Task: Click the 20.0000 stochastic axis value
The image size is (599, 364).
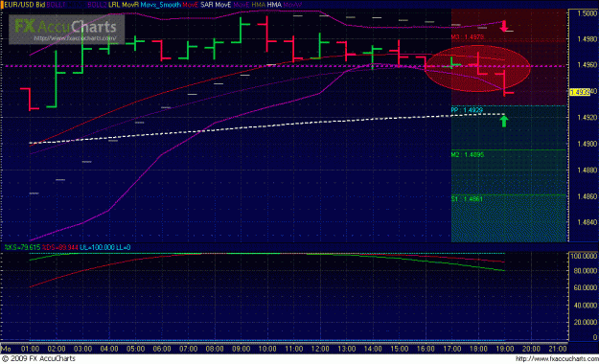Action: [x=585, y=322]
